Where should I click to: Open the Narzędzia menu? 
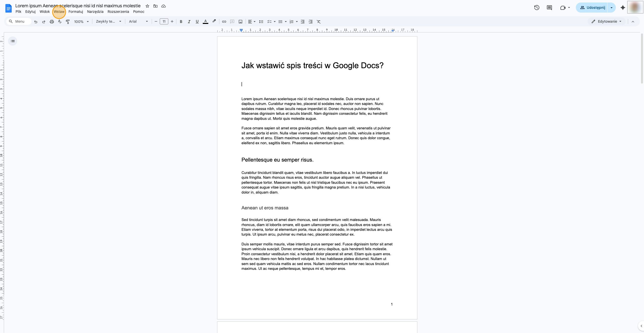[x=95, y=12]
